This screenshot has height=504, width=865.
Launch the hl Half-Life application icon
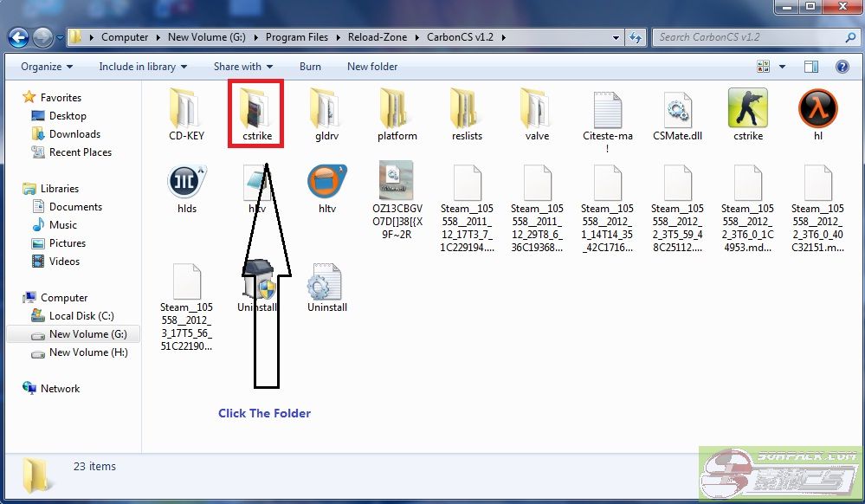pos(817,109)
